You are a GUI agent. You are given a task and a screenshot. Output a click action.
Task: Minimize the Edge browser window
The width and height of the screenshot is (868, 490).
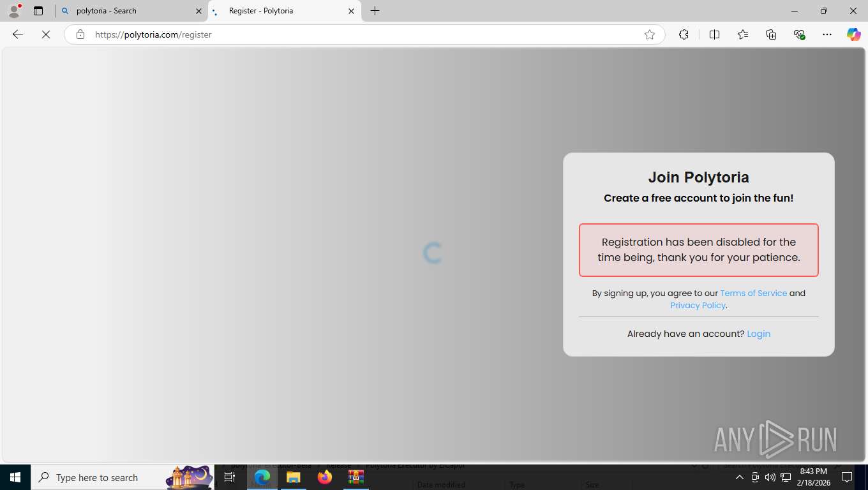795,11
